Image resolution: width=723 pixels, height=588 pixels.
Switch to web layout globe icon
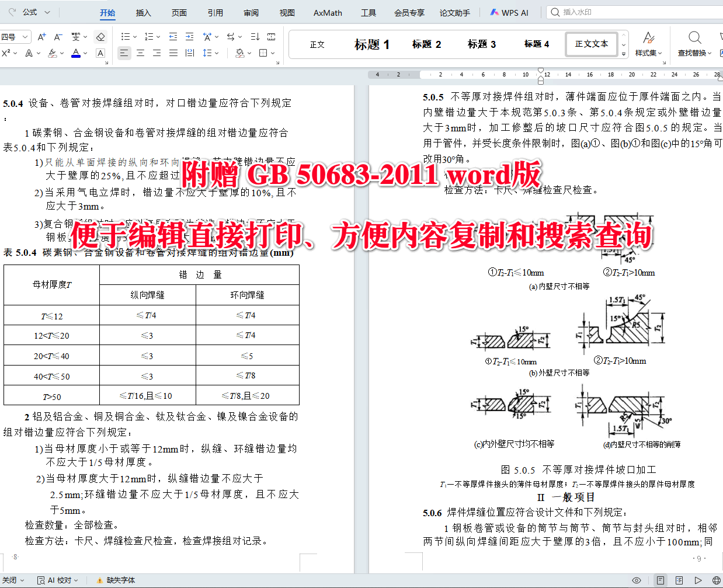coord(717,580)
